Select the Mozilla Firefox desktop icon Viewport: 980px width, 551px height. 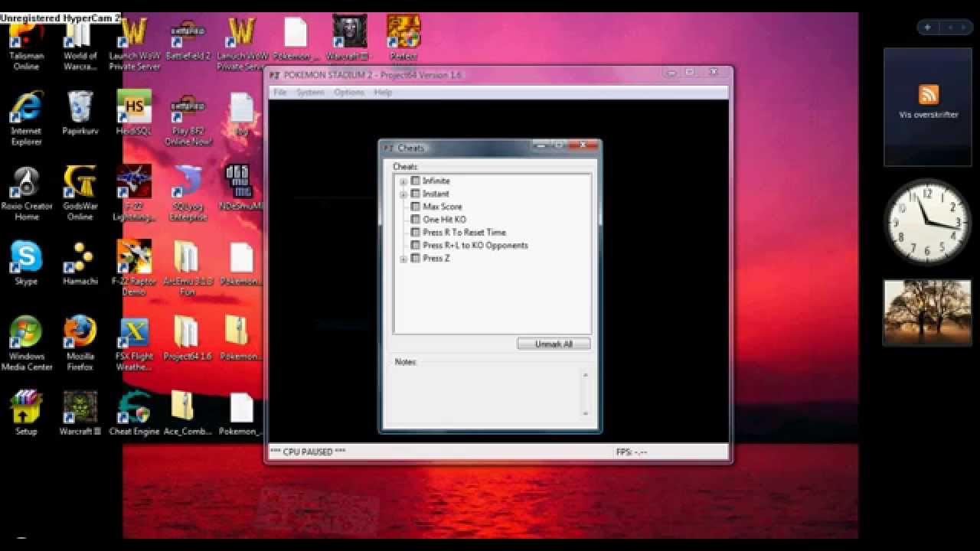click(x=80, y=344)
